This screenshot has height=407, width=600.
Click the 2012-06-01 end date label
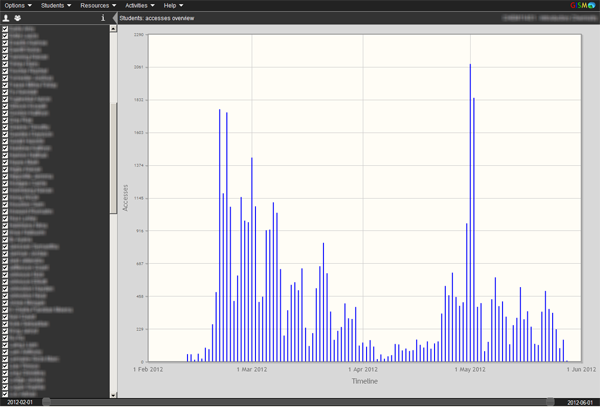click(579, 402)
